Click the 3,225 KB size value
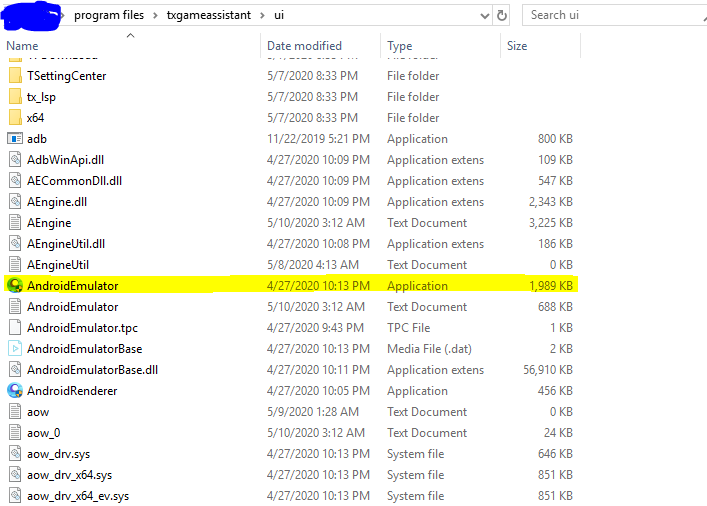Image resolution: width=707 pixels, height=506 pixels. [551, 223]
